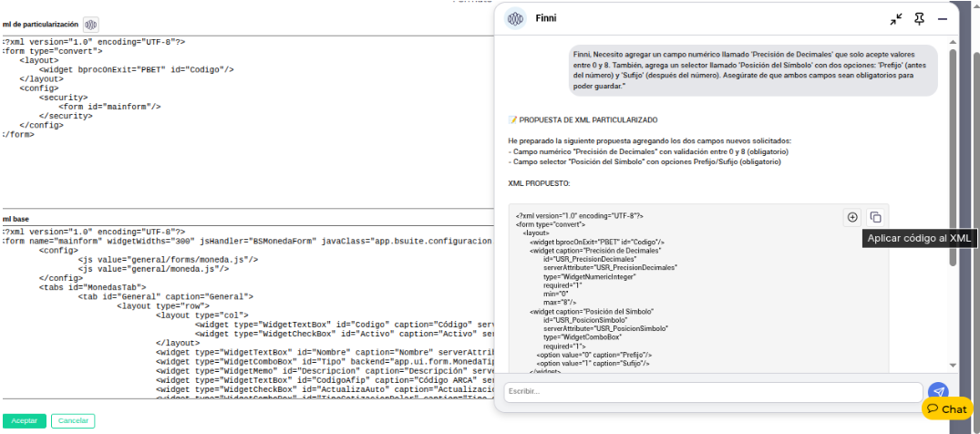The height and width of the screenshot is (434, 980).
Task: Click the 'Finni' title in chat header
Action: tap(546, 19)
